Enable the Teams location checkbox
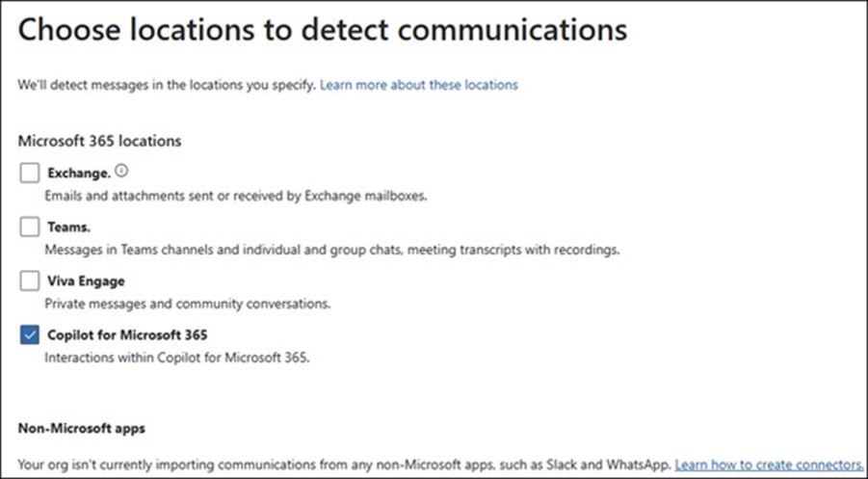This screenshot has height=479, width=868. pos(29,227)
